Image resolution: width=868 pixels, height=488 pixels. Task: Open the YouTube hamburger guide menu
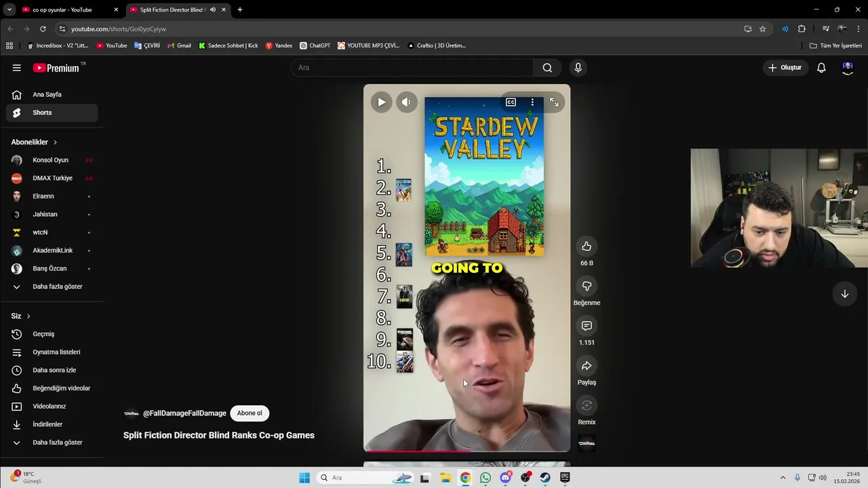tap(16, 68)
